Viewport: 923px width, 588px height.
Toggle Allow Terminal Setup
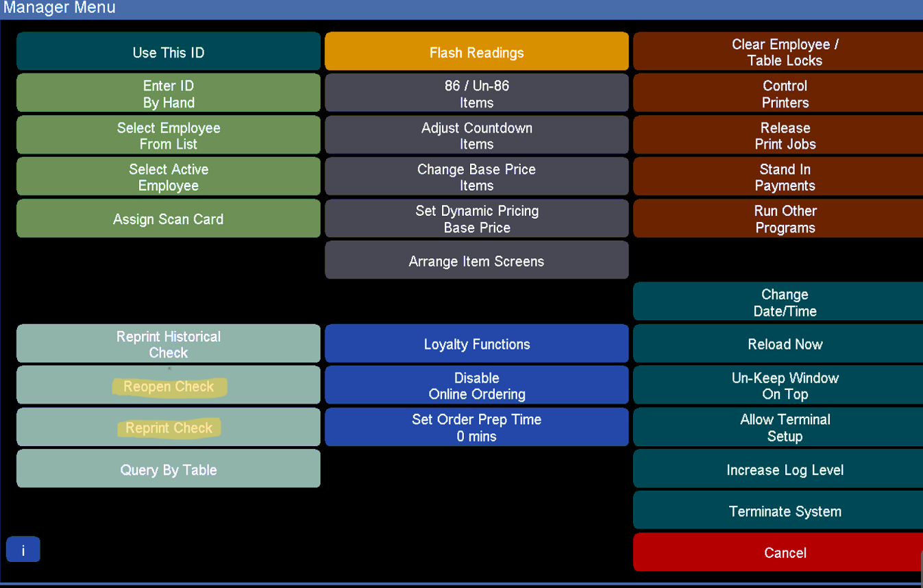coord(778,428)
